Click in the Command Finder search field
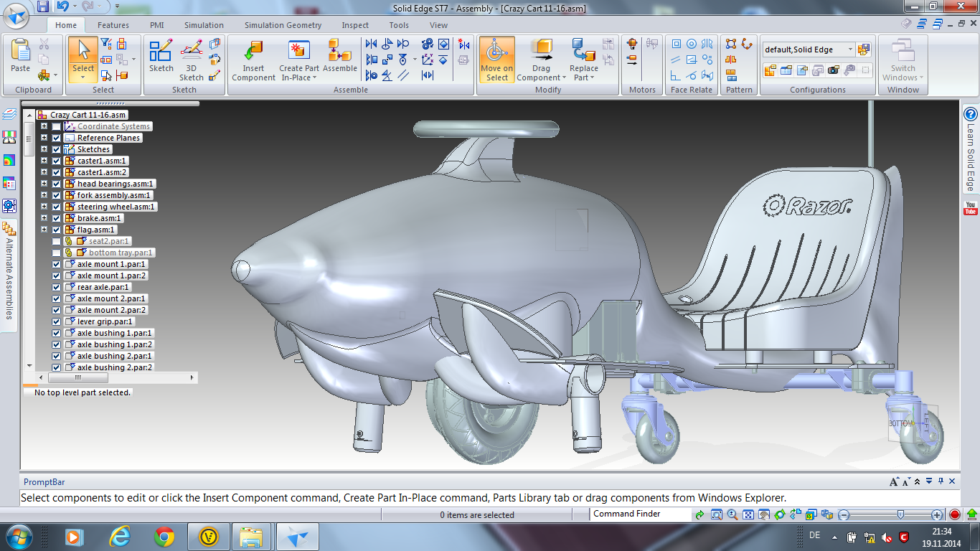Viewport: 980px width, 551px height. click(640, 514)
